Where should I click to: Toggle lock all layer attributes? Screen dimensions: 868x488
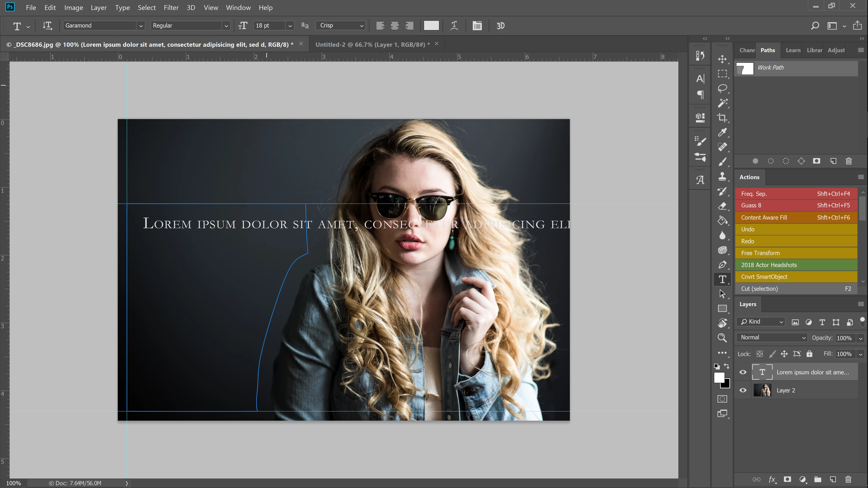pos(809,354)
